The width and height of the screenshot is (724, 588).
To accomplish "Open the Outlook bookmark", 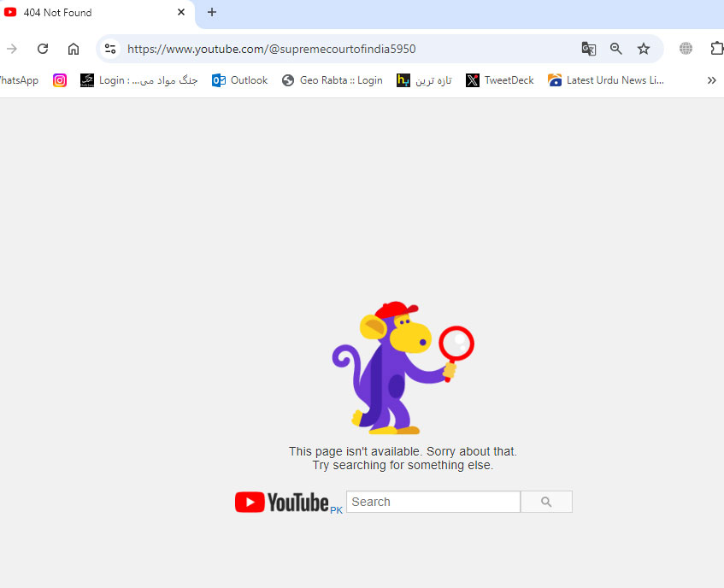I will click(x=239, y=81).
